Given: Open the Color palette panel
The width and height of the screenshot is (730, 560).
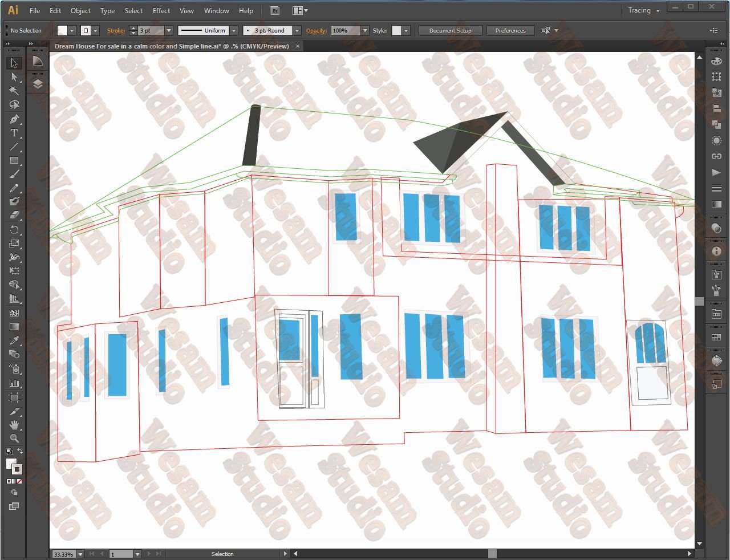Looking at the screenshot, I should coord(716,62).
